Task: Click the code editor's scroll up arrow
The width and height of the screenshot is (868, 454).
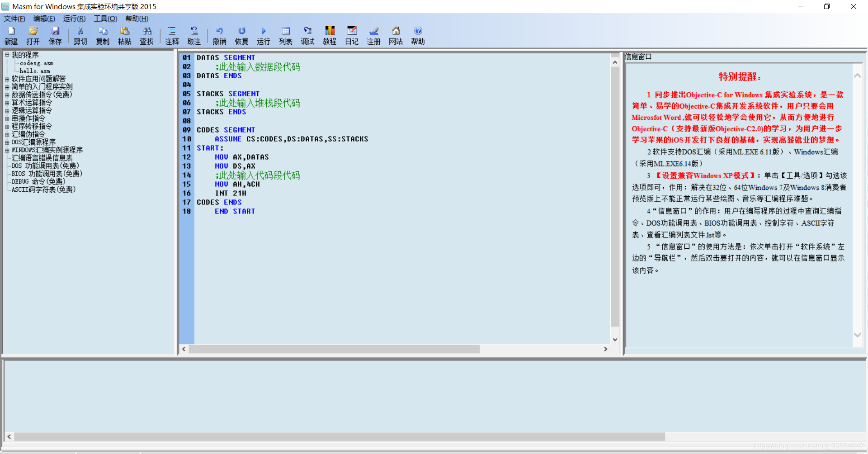Action: coord(615,62)
